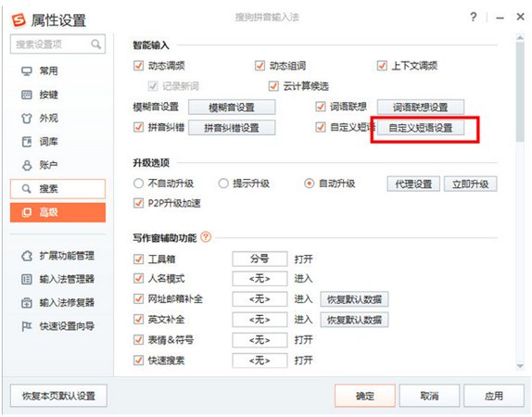532x417 pixels.
Task: Click the 立即升级 button
Action: pos(471,183)
